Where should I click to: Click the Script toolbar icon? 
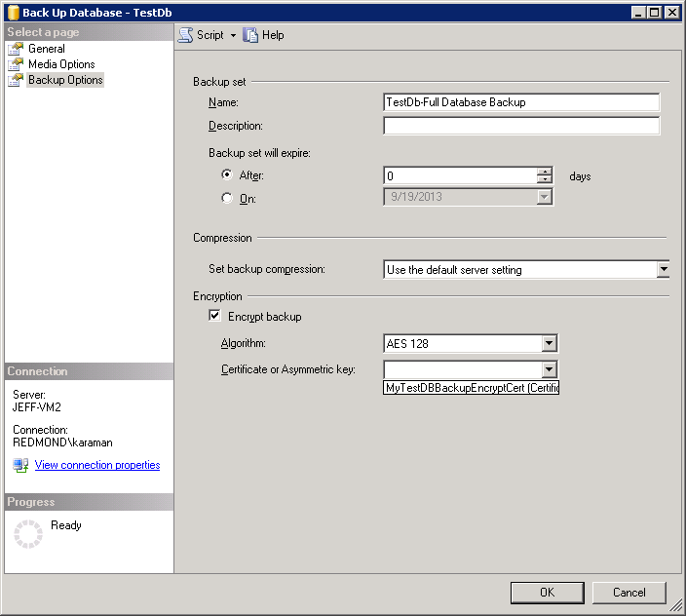coord(185,35)
